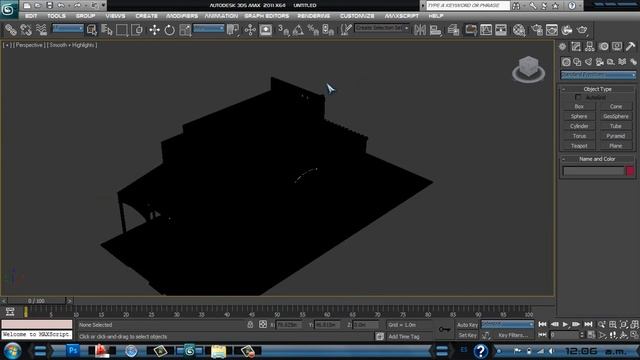Select the Select Object tool
Screen dimensions: 640x360
91,30
